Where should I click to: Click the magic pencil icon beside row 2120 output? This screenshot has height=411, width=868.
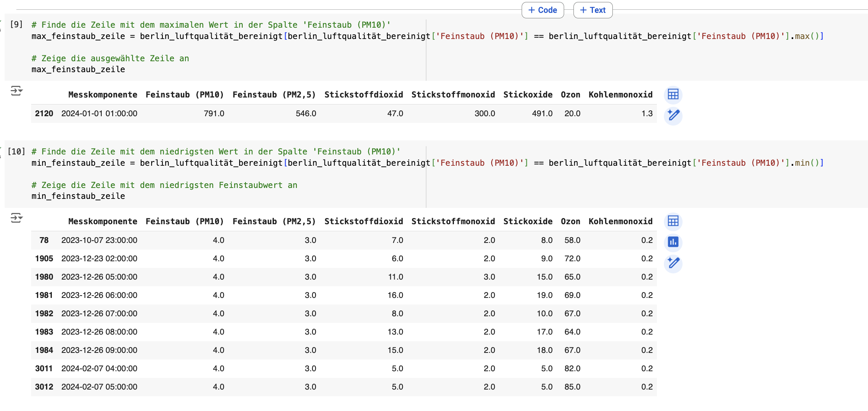[x=673, y=115]
